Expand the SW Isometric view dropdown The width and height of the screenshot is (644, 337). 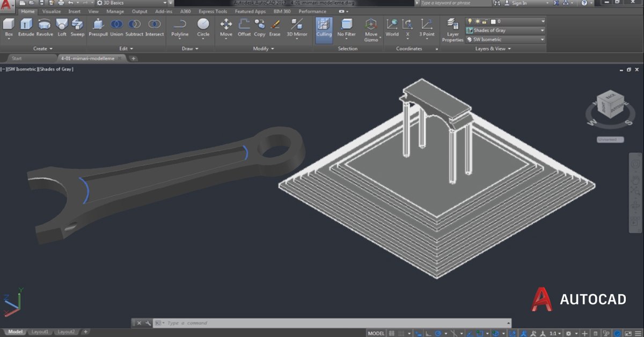tap(505, 40)
